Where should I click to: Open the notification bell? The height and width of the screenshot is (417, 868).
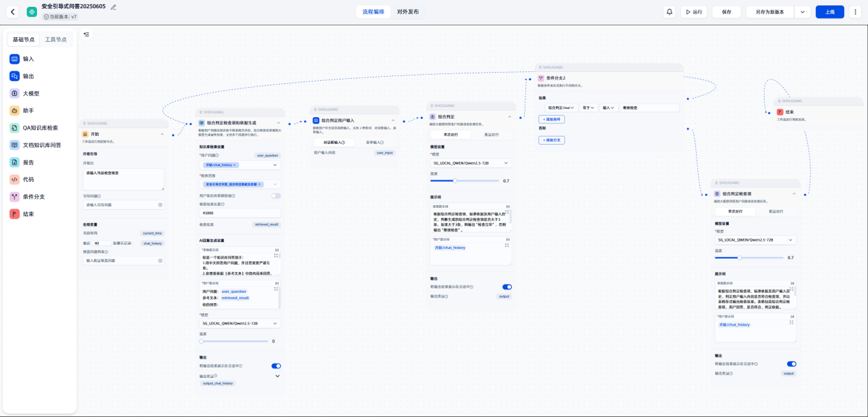pyautogui.click(x=669, y=12)
